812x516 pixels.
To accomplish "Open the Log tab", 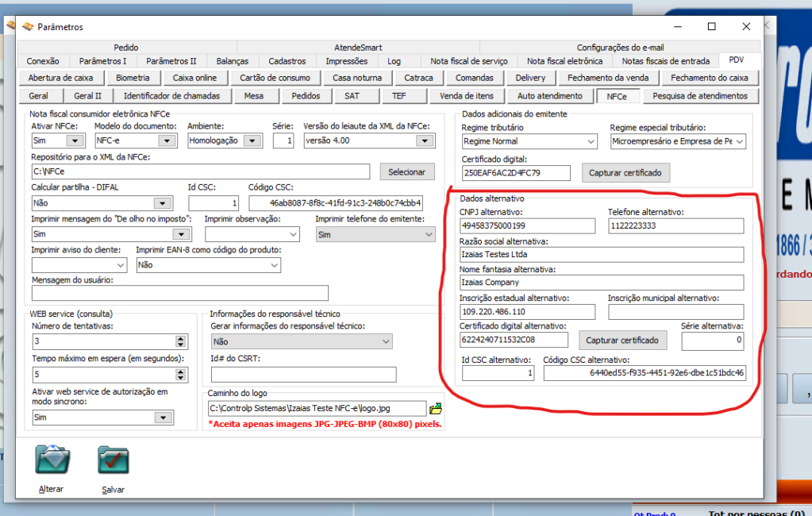I will 394,61.
